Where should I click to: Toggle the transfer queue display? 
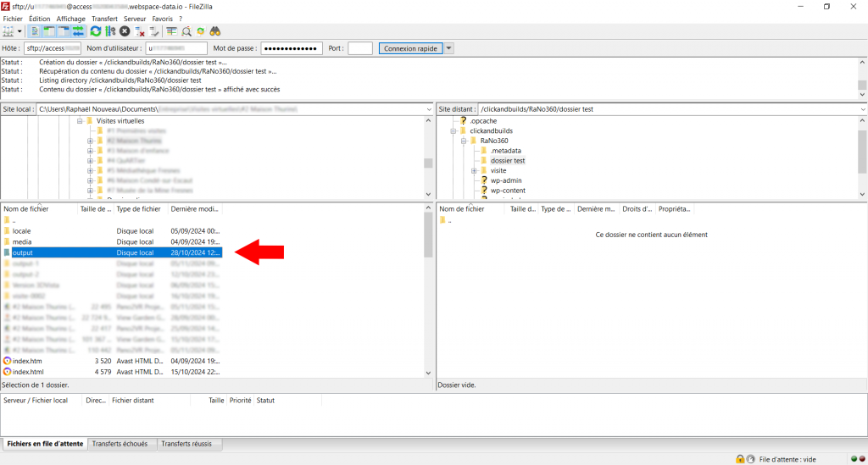pos(79,31)
